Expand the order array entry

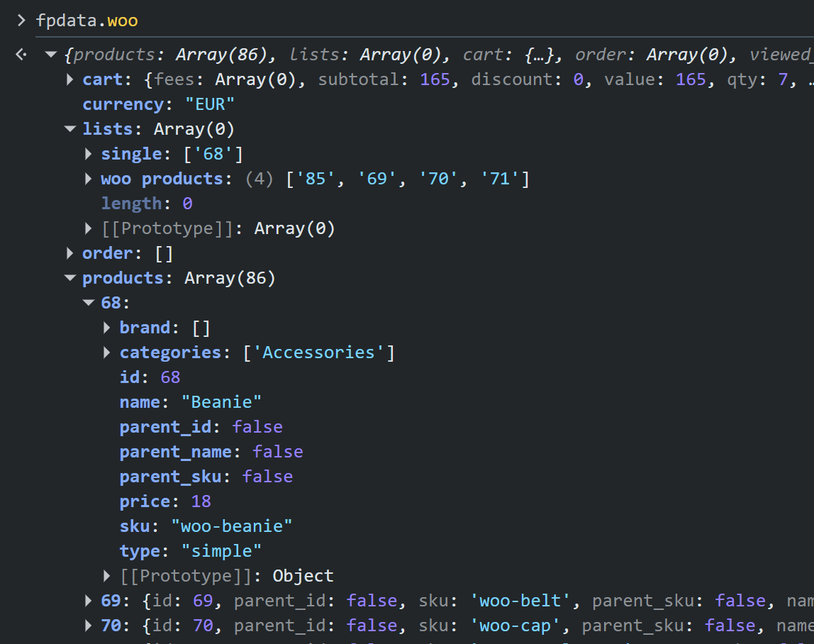[69, 253]
